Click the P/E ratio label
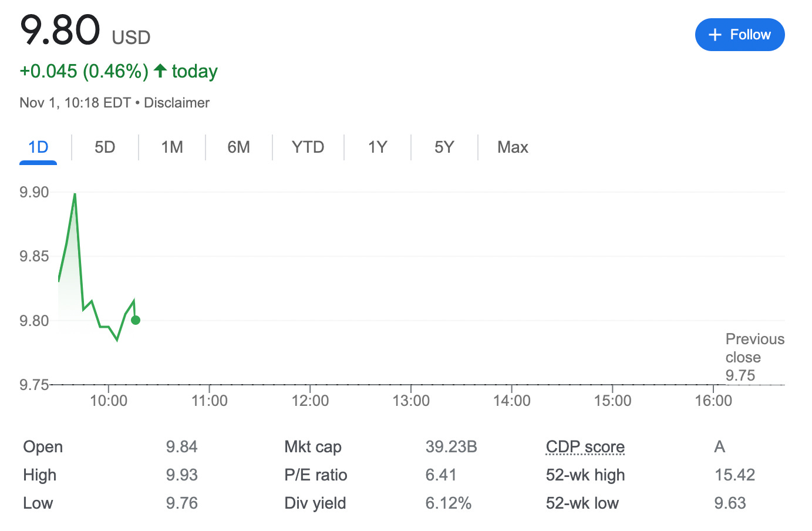The width and height of the screenshot is (812, 531). click(x=316, y=475)
